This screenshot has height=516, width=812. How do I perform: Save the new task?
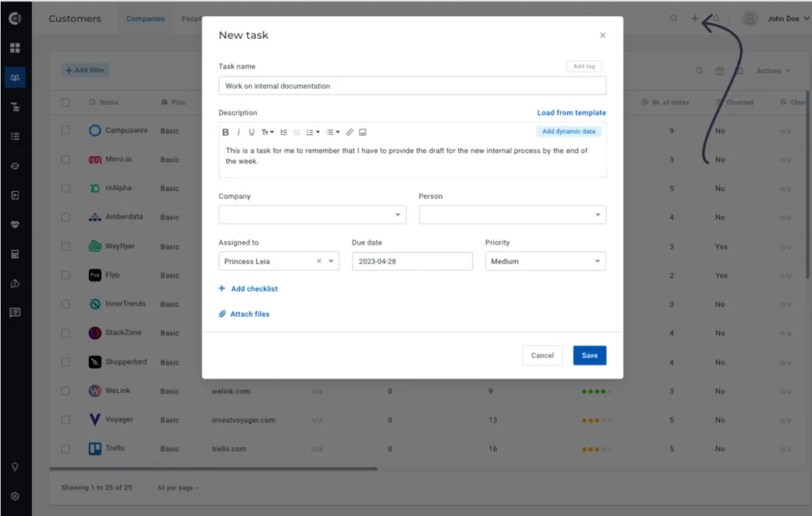tap(589, 356)
